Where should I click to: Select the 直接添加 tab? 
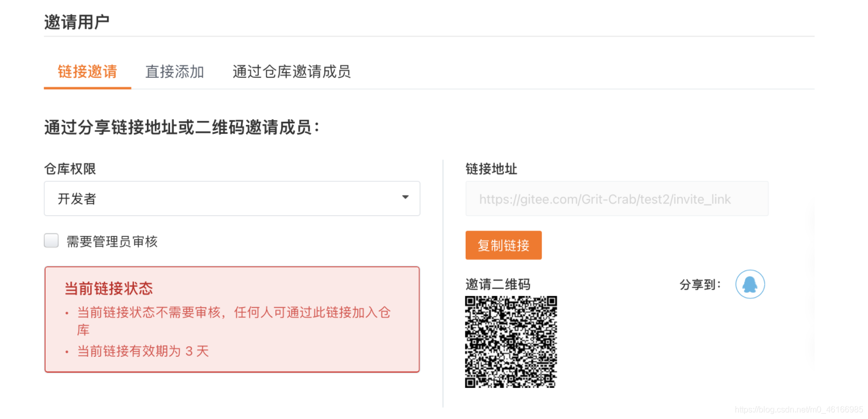point(175,72)
